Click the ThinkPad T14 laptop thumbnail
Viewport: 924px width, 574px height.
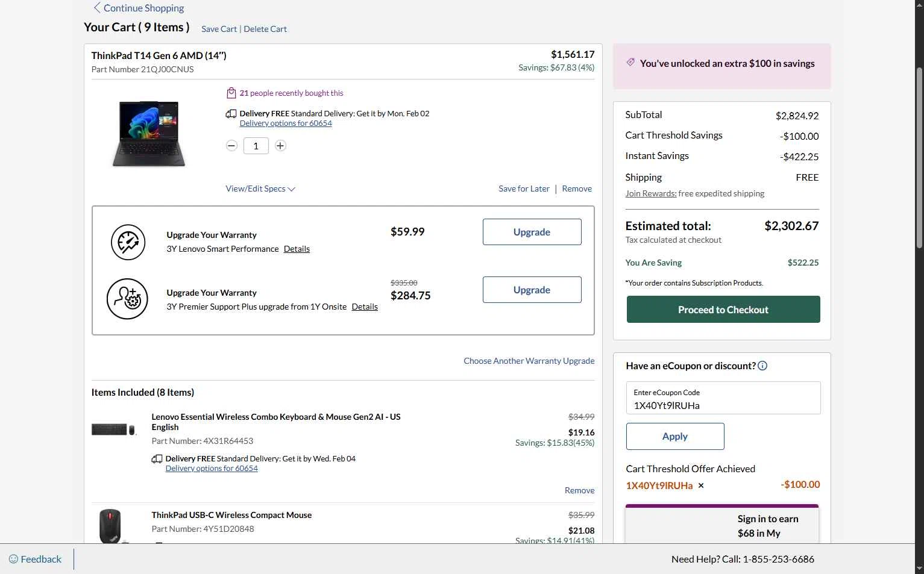pyautogui.click(x=149, y=134)
